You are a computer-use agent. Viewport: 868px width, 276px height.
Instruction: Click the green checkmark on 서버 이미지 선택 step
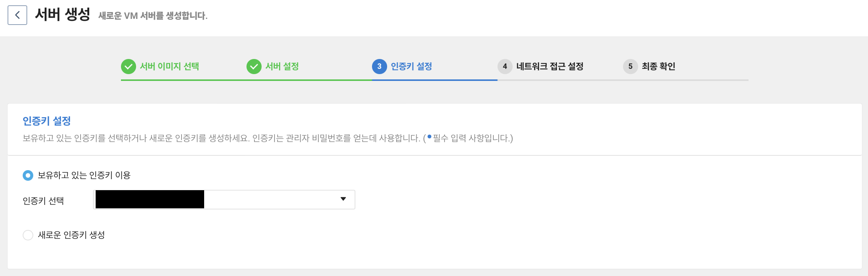[x=129, y=66]
